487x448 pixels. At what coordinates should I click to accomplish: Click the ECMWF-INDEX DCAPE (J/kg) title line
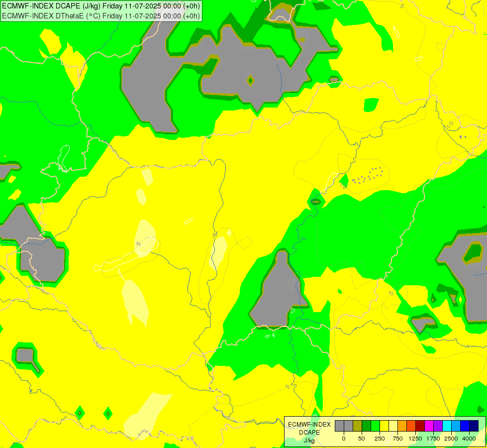[101, 6]
